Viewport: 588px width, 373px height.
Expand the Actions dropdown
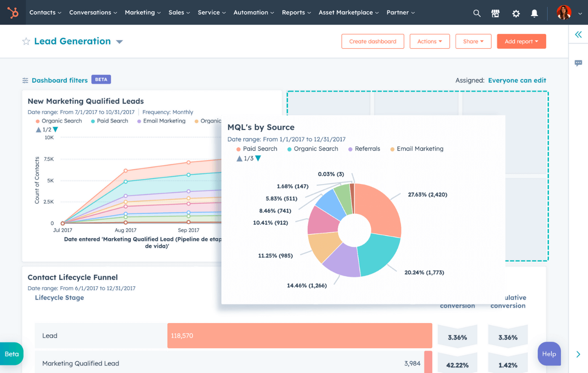coord(430,41)
